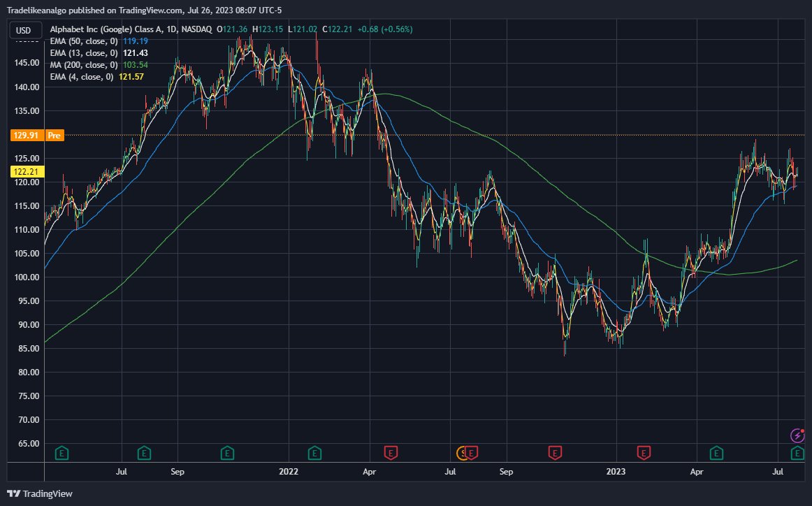This screenshot has height=506, width=812.
Task: Select the MA (200, close, 0) legend
Action: (83, 65)
